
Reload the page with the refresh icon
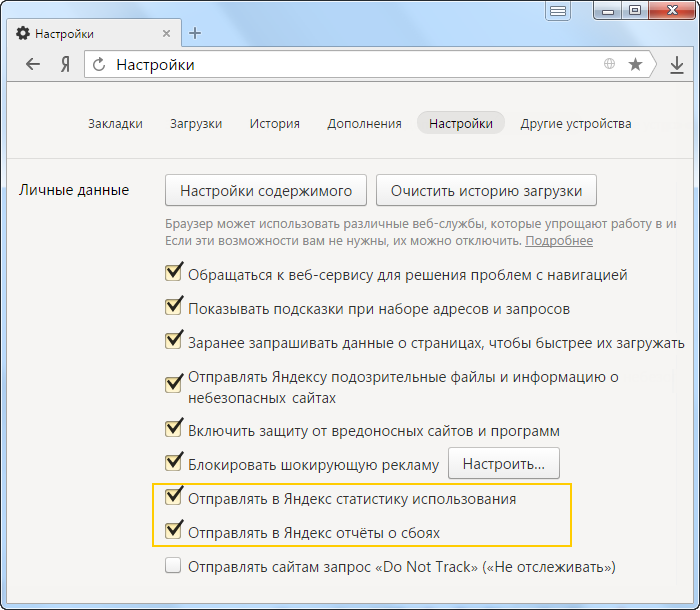[99, 65]
